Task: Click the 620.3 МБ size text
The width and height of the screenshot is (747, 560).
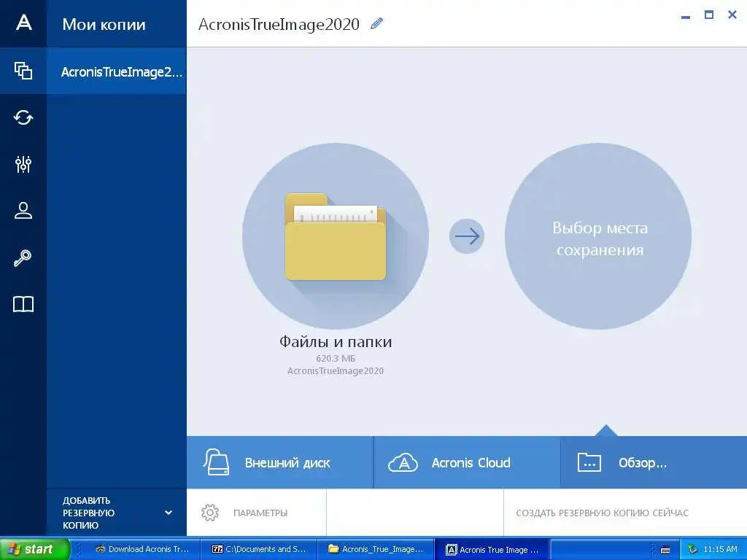Action: 336,358
